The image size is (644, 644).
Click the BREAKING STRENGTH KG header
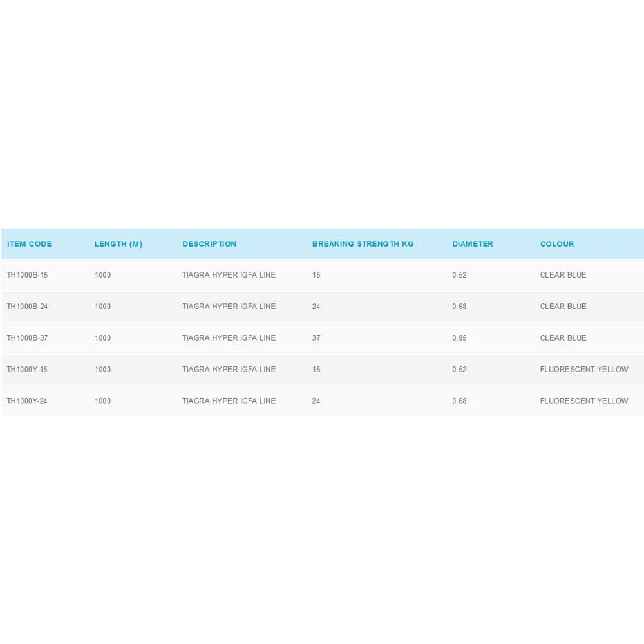click(x=363, y=244)
